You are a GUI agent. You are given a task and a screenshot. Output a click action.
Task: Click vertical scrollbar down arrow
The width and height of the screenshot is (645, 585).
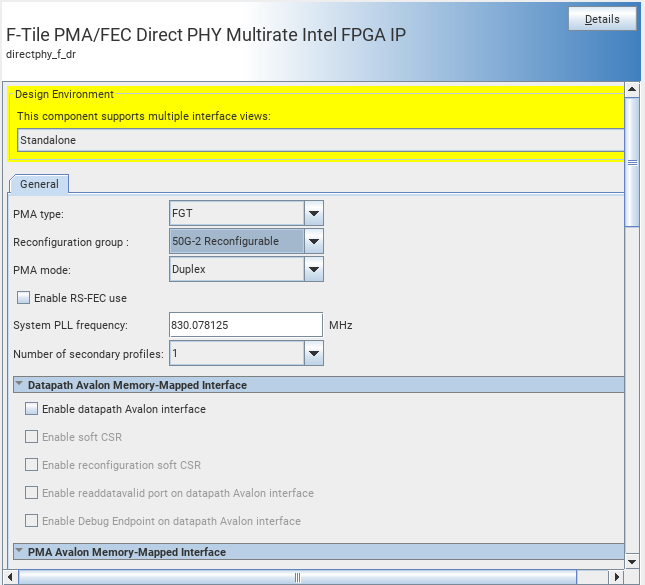[632, 561]
